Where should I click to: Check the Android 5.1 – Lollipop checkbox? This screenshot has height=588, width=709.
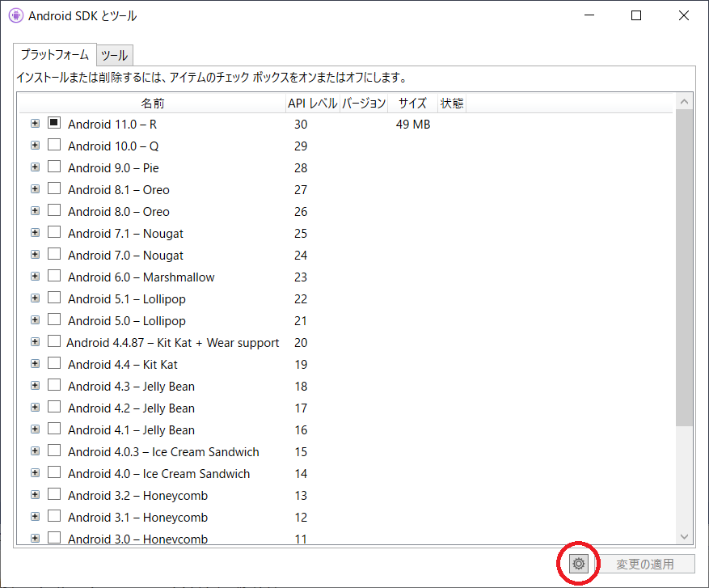pos(54,298)
